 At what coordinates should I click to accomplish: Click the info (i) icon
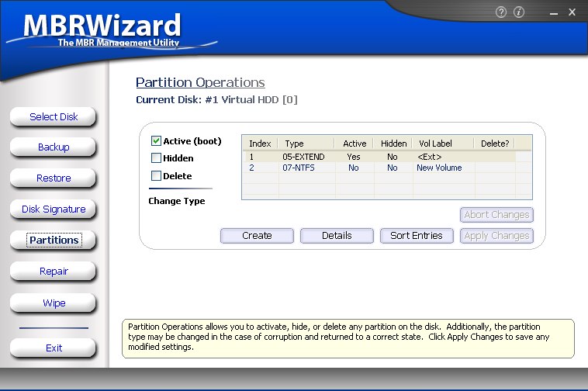pyautogui.click(x=519, y=12)
